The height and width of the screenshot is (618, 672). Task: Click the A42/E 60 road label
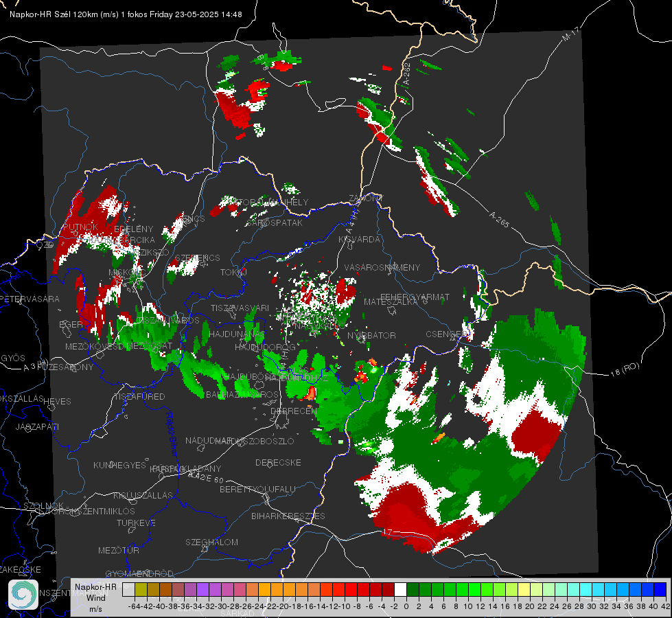point(205,477)
